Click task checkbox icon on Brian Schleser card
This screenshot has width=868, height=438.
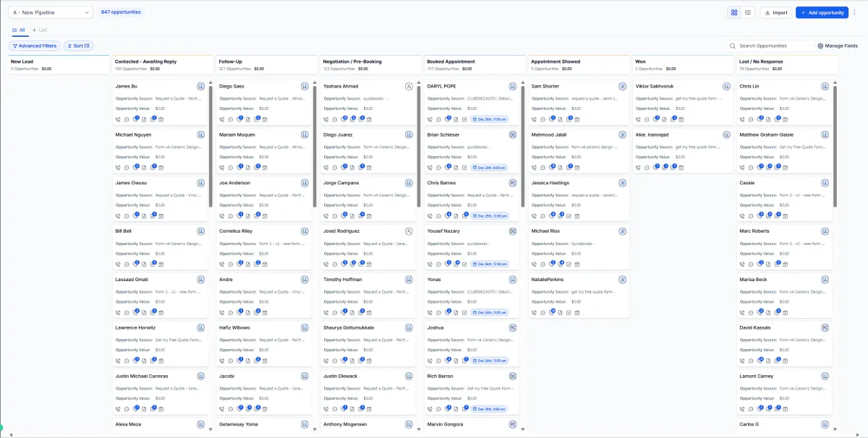pos(464,168)
